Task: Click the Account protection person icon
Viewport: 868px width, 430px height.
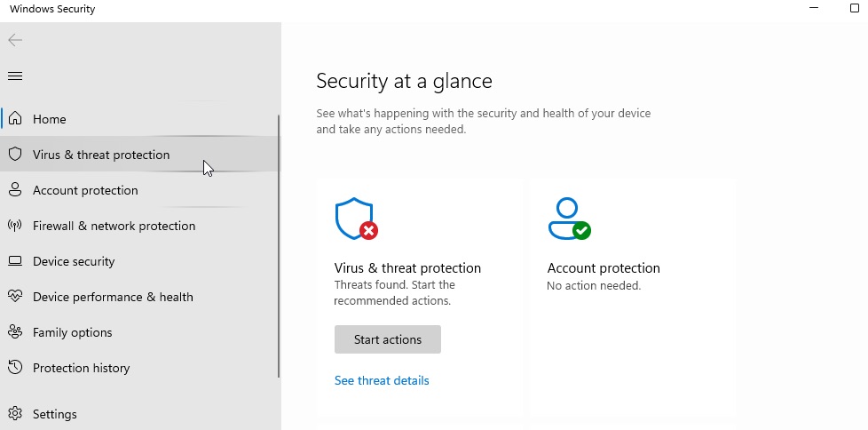Action: click(14, 190)
